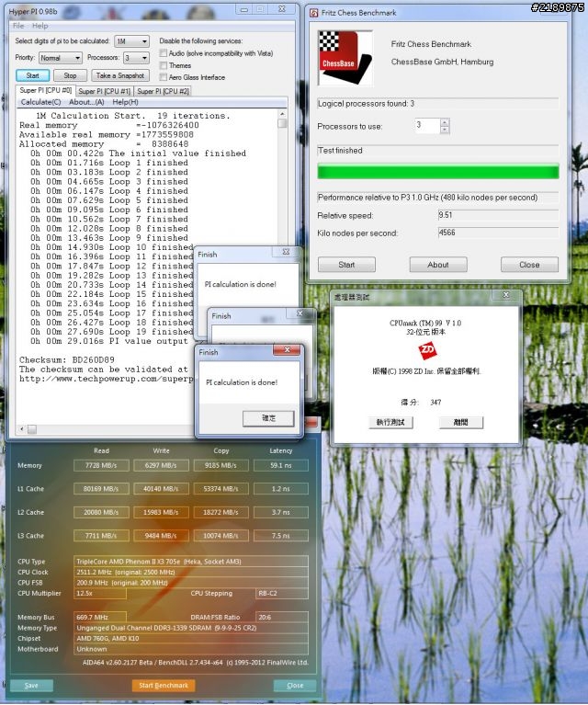Screen dimensions: 588x705
Task: Close the front Finish dialog with red X
Action: point(287,350)
